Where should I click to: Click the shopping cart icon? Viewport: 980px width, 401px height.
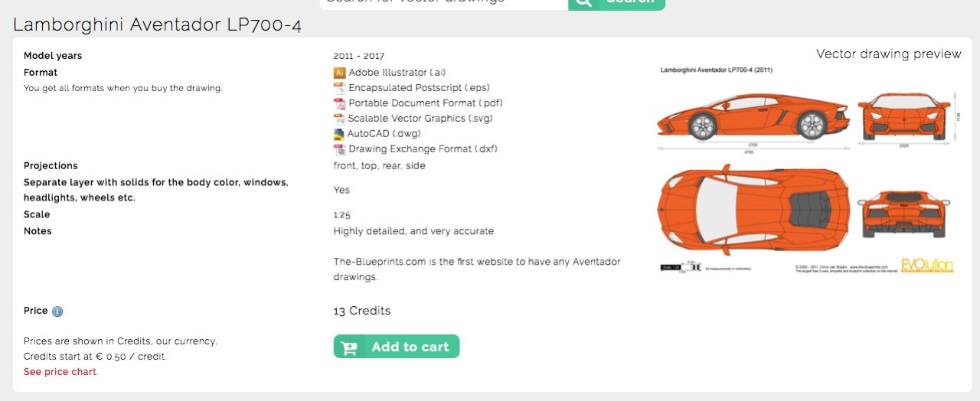(348, 347)
